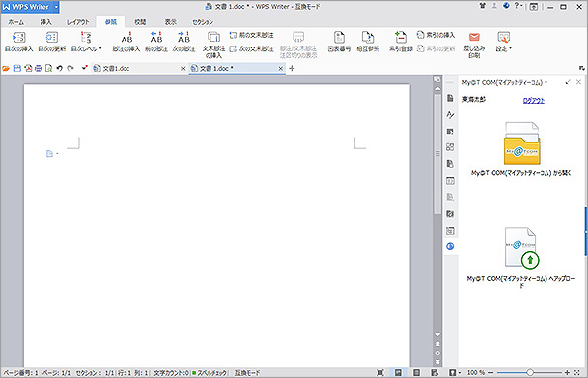The height and width of the screenshot is (378, 588).
Task: Open the セクション ribbon tab
Action: [203, 22]
